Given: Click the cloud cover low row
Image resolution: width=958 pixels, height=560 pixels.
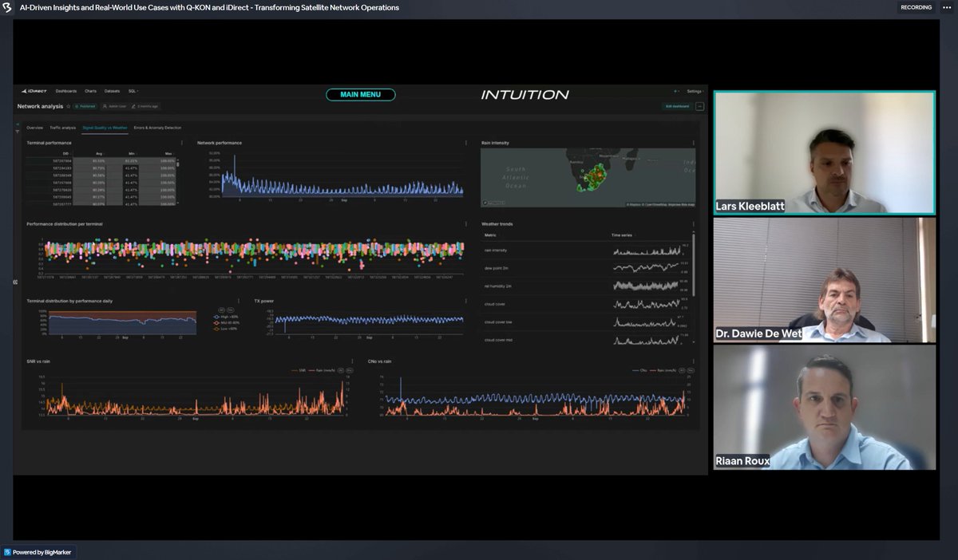Looking at the screenshot, I should click(587, 321).
